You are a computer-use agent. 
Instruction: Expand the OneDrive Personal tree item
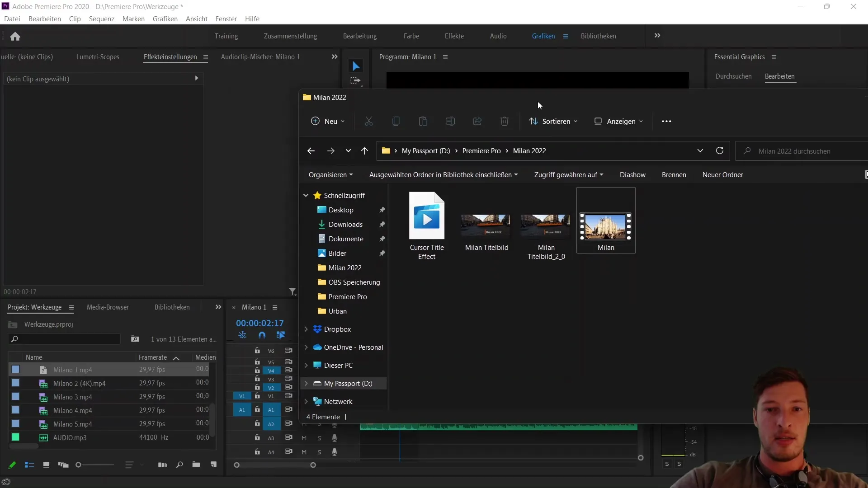pos(306,347)
